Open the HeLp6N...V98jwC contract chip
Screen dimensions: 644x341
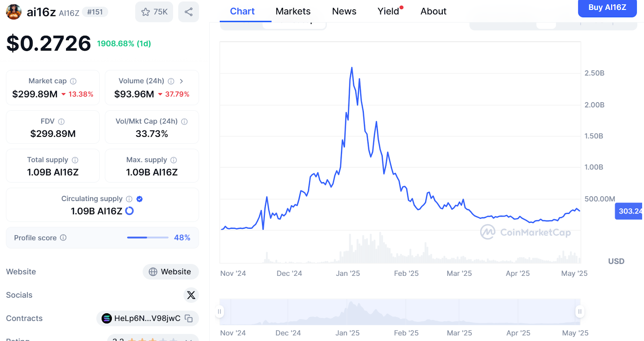click(x=147, y=318)
